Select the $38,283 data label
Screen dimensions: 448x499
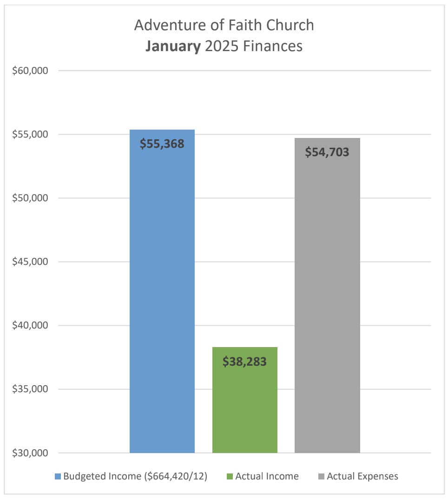tap(244, 361)
